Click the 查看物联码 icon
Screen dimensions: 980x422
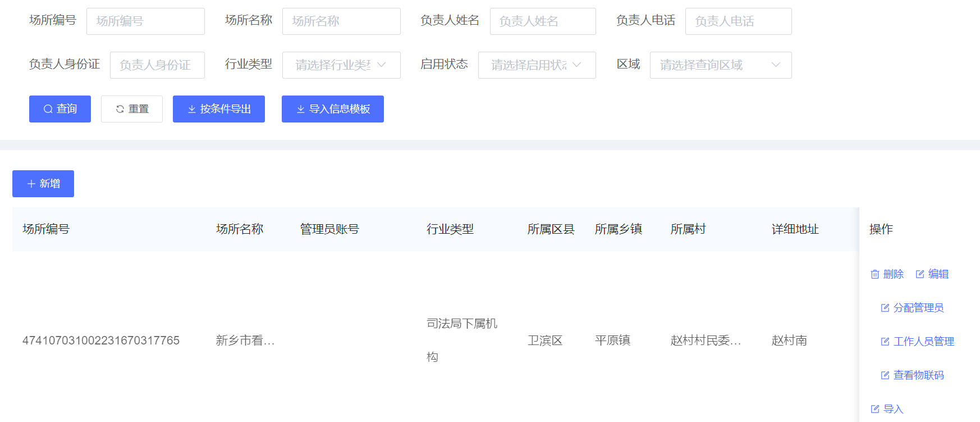(885, 375)
